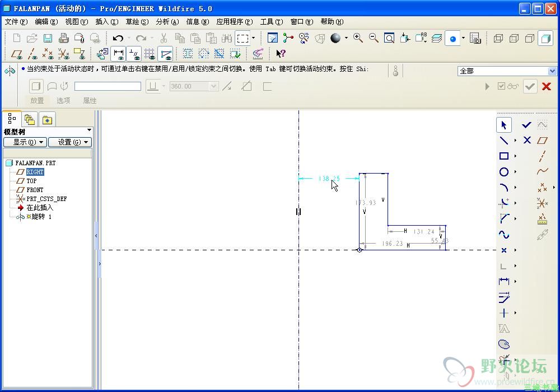Open context-sensitive help arrow icon
Image resolution: width=560 pixels, height=392 pixels.
click(x=281, y=54)
